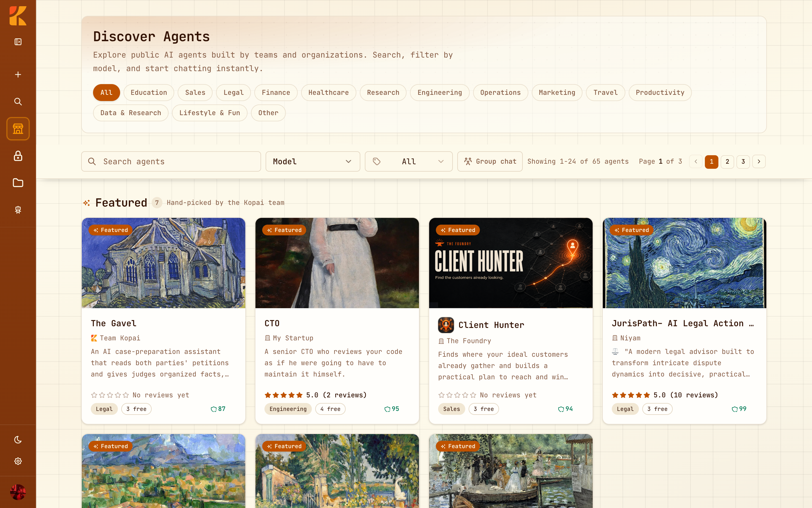The width and height of the screenshot is (812, 508).
Task: Select the Research category chip
Action: coord(383,93)
